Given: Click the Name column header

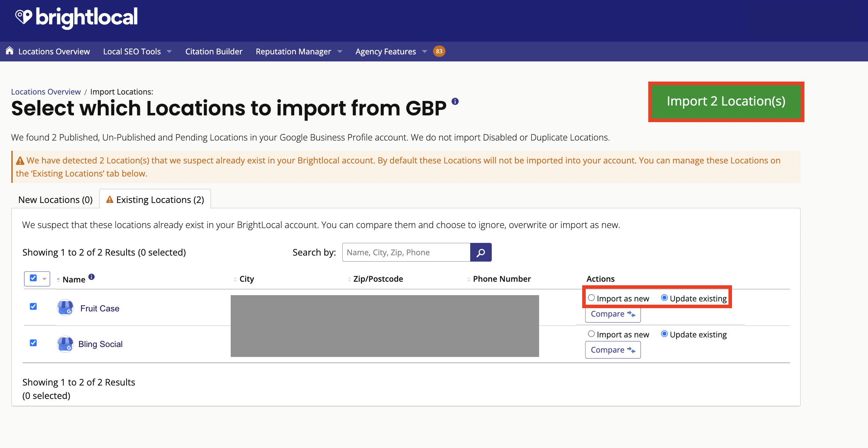Looking at the screenshot, I should click(x=74, y=280).
